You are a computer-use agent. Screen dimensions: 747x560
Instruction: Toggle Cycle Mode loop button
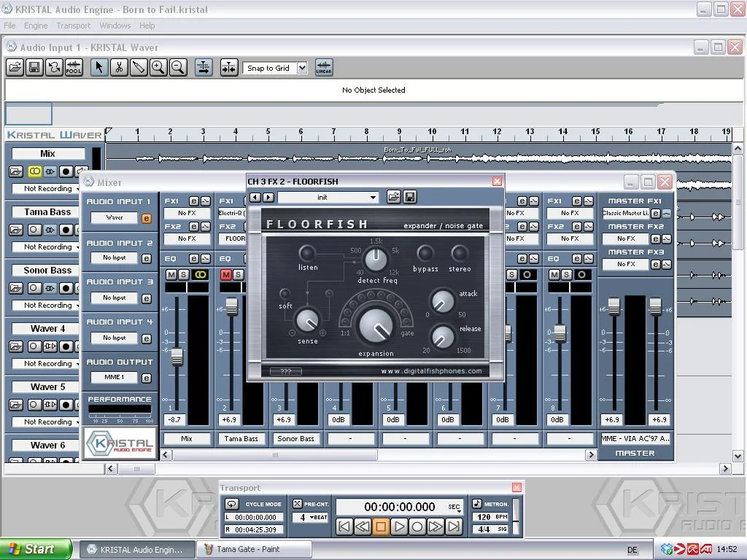pyautogui.click(x=232, y=504)
